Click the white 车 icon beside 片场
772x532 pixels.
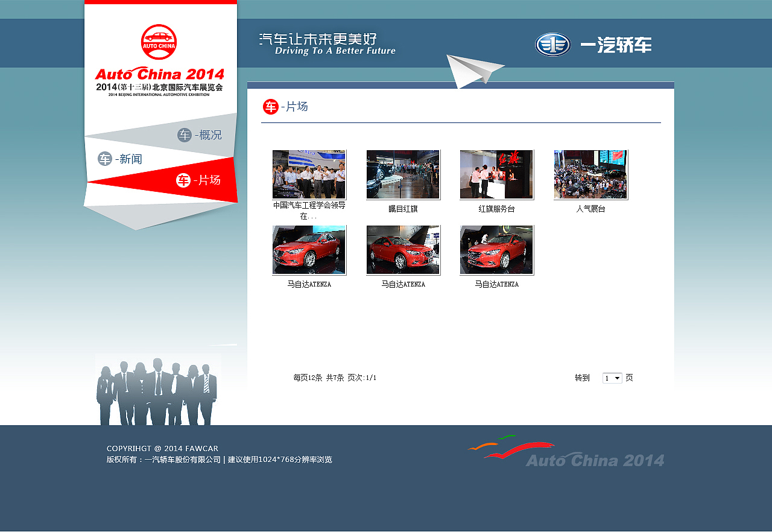pos(183,180)
